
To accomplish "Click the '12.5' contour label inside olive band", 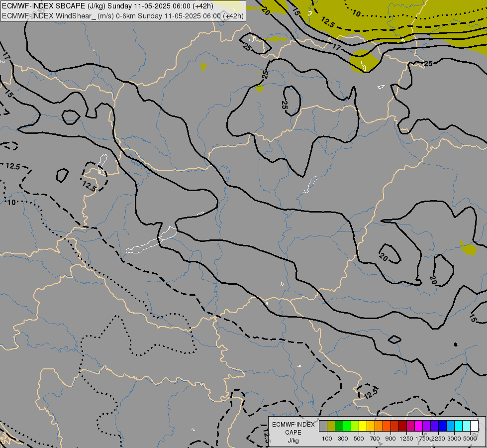I will pos(328,22).
